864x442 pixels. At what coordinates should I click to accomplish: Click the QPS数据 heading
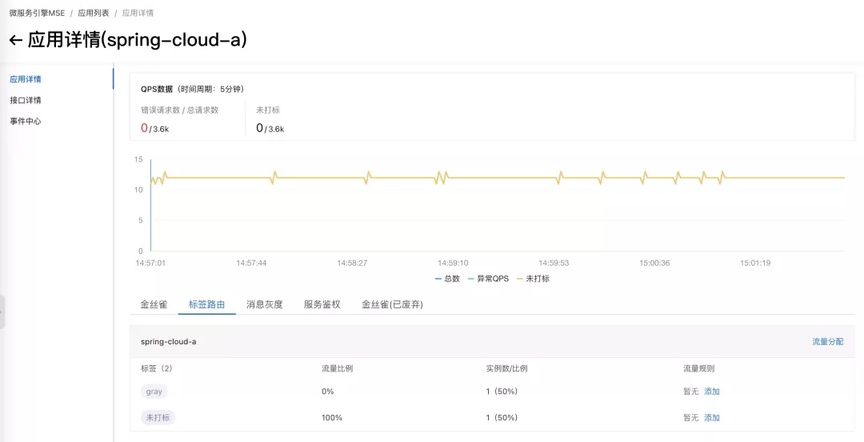tap(157, 89)
